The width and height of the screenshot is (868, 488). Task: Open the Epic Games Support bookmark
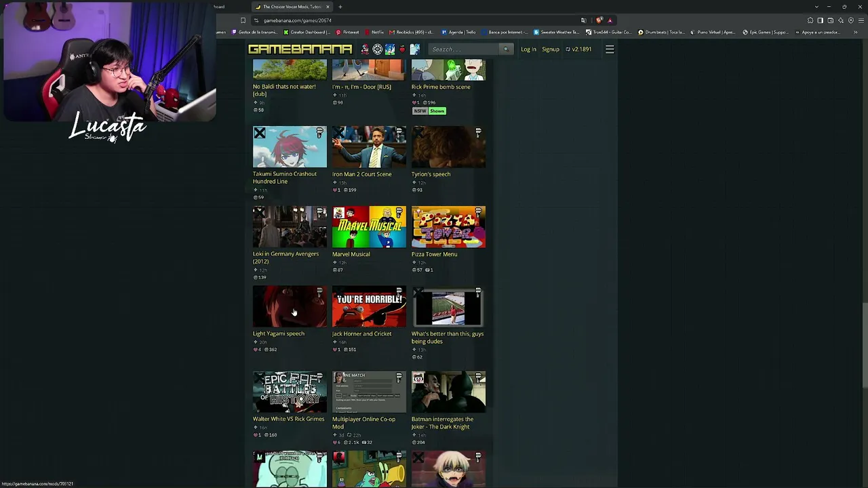click(766, 32)
